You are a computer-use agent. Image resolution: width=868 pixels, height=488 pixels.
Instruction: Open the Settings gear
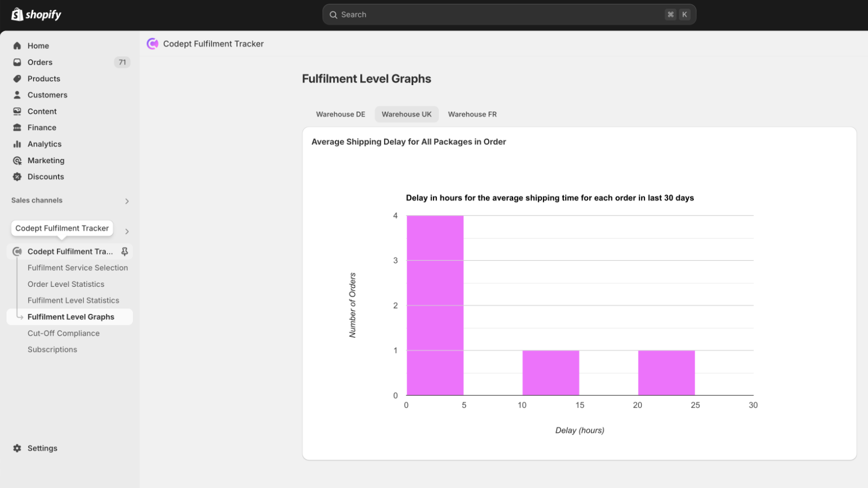tap(17, 448)
